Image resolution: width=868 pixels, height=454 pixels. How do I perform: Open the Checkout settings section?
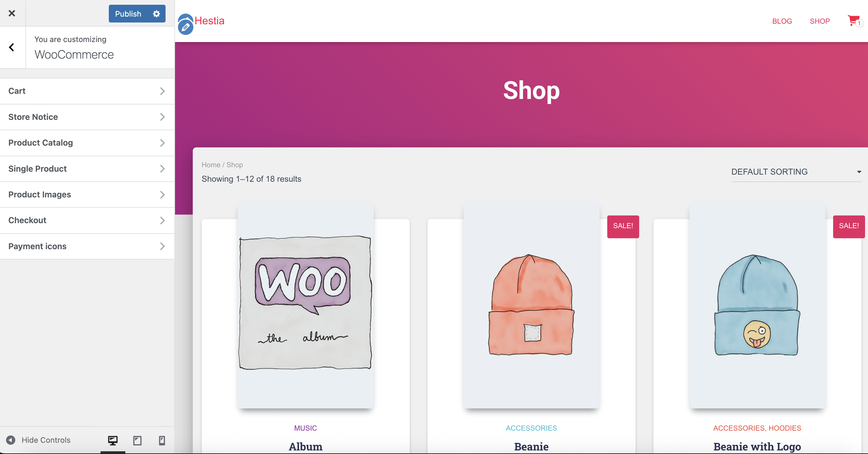tap(87, 220)
